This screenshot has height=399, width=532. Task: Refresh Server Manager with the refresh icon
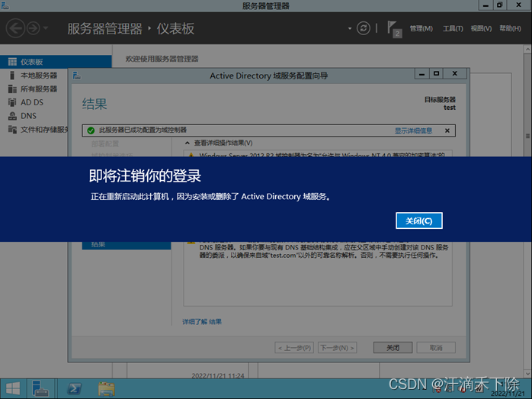pos(364,28)
